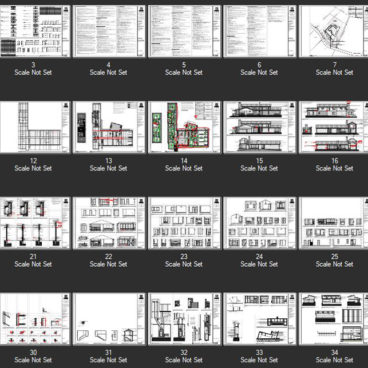Screen dimensions: 368x368
Task: Click 'Scale Not Set' under page 22
Action: (109, 264)
